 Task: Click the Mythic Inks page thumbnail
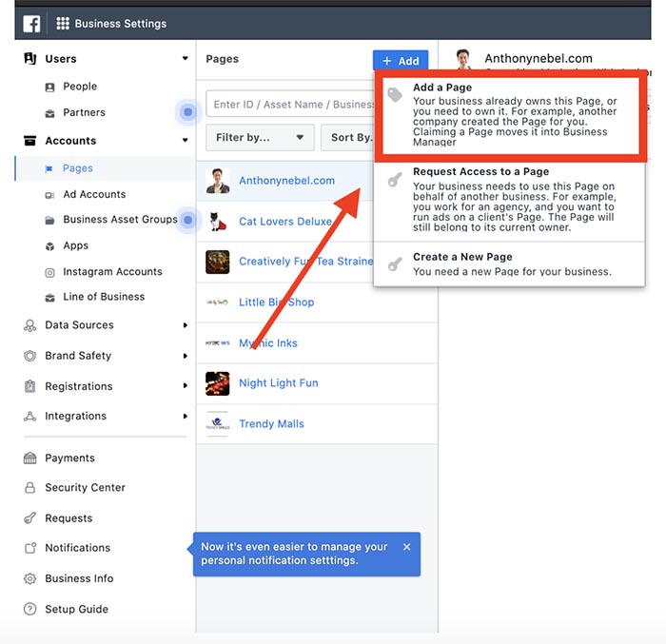218,342
